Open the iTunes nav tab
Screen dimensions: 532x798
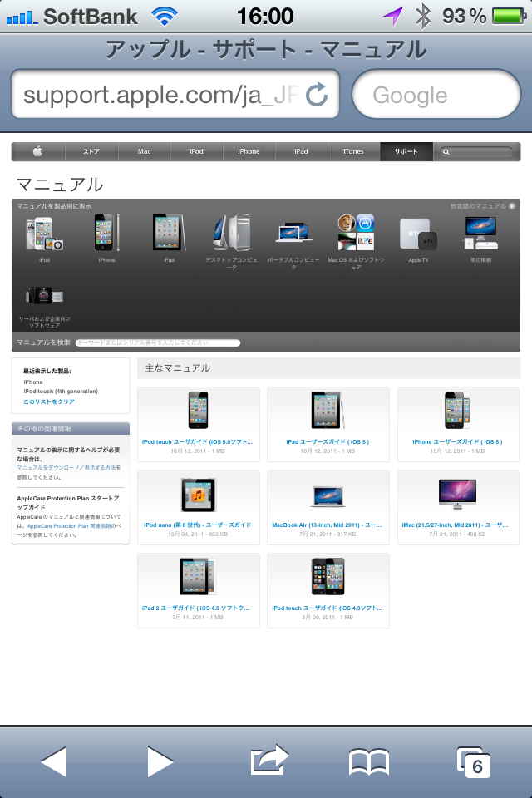click(354, 151)
